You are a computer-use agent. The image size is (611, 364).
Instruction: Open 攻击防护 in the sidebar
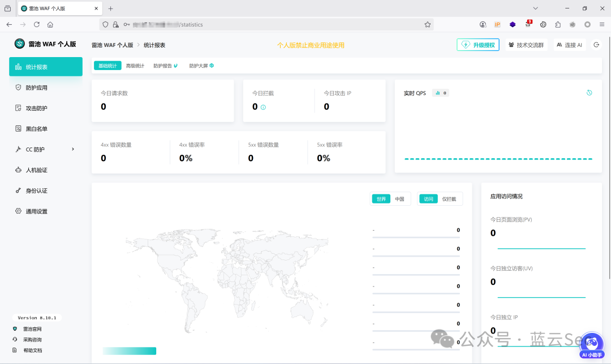click(x=46, y=108)
